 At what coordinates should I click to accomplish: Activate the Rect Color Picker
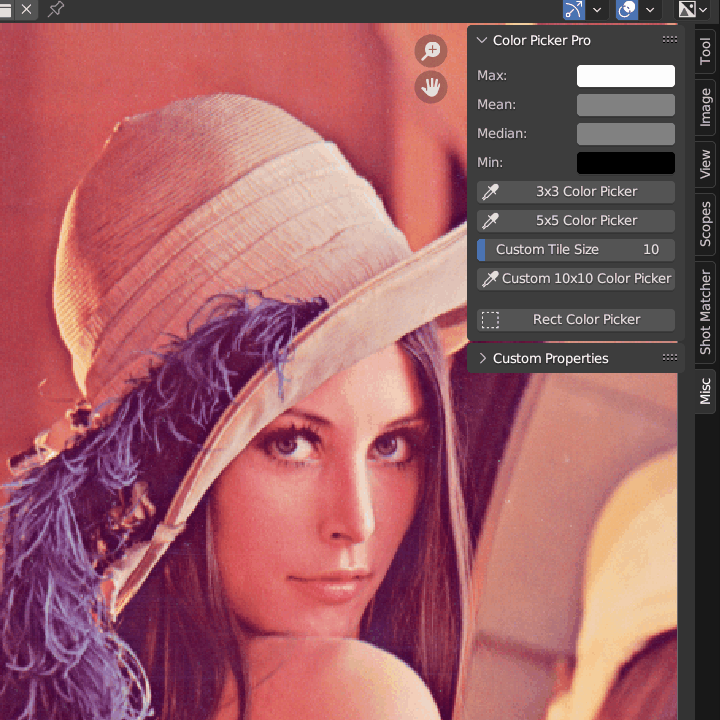coord(576,320)
